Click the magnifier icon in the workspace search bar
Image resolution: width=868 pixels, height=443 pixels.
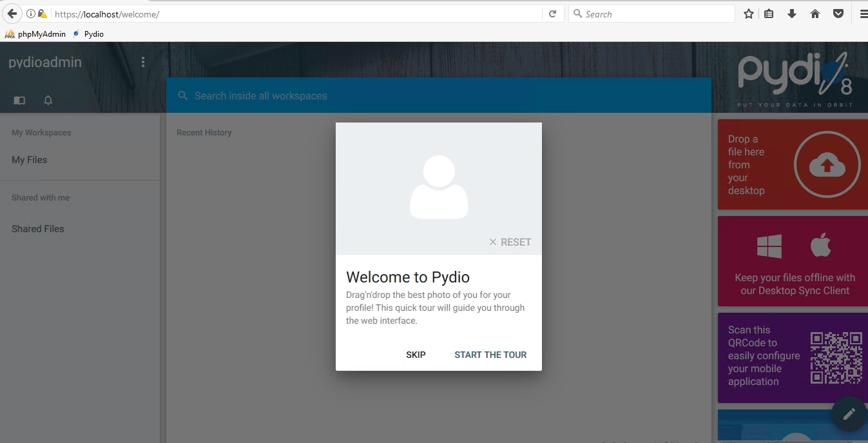pyautogui.click(x=183, y=95)
